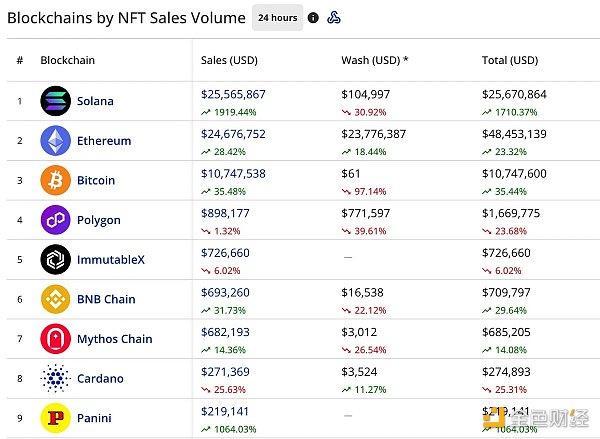Open the Mythos Chain blockchain link
This screenshot has height=439, width=600.
point(115,339)
